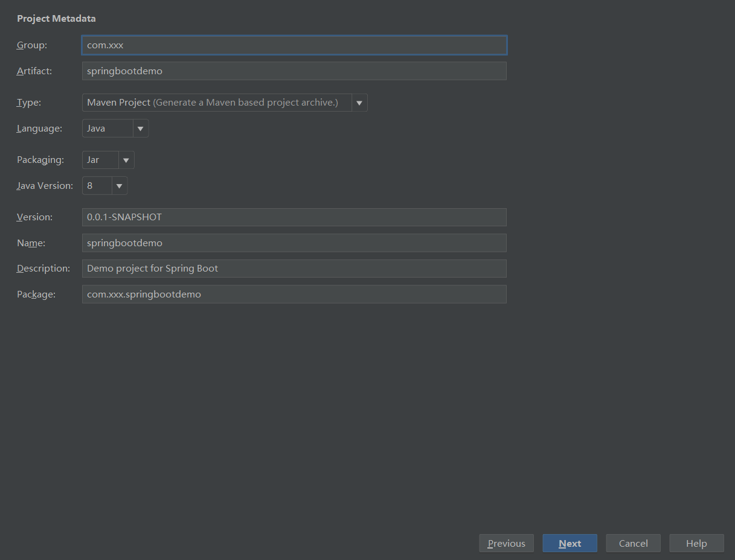735x560 pixels.
Task: Go back with the Previous button
Action: pyautogui.click(x=506, y=543)
